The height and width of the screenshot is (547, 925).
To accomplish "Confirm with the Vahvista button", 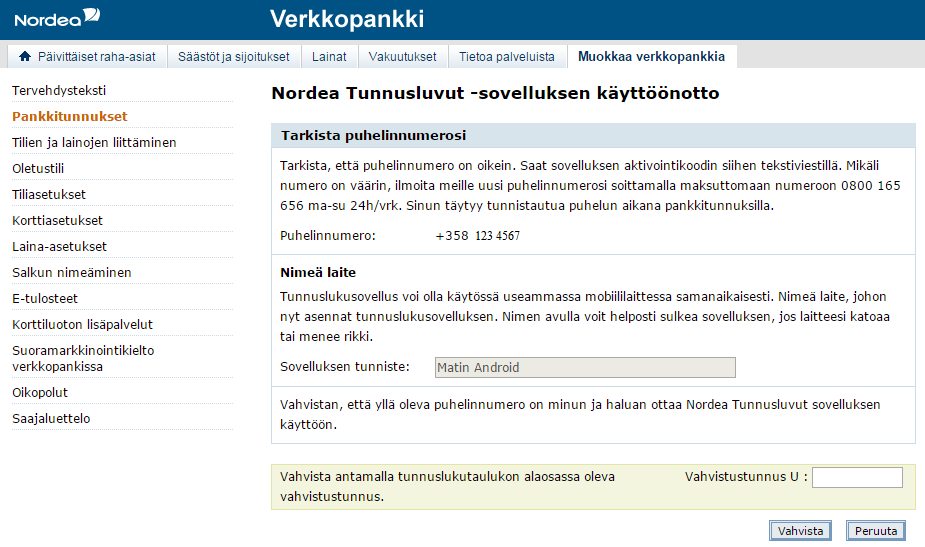I will pos(800,530).
